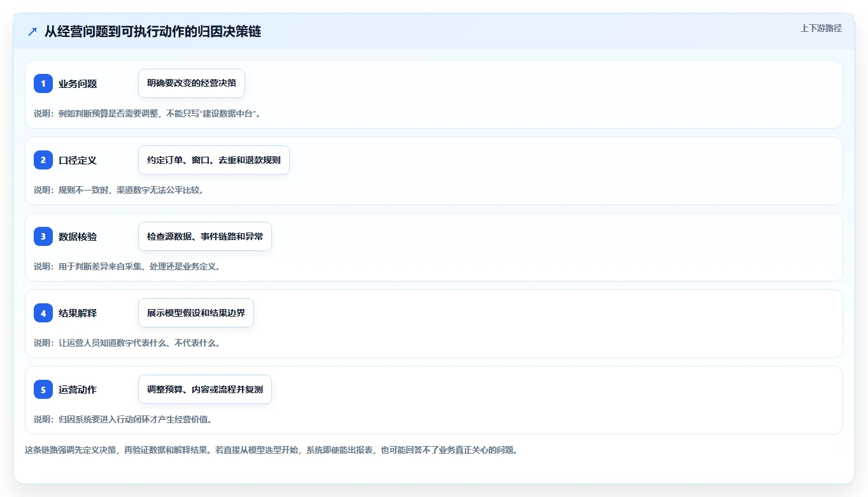
Task: Click the 业务问题 step label
Action: point(78,84)
